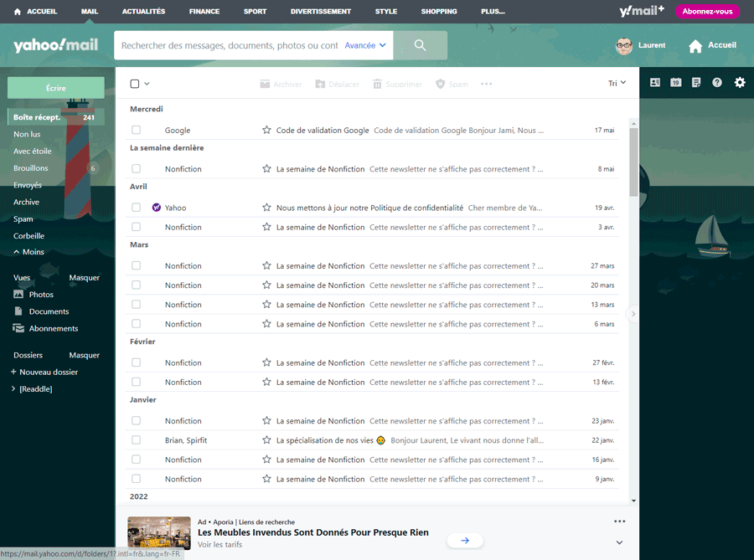Click the Écrire compose button
Image resolution: width=754 pixels, height=560 pixels.
(x=56, y=88)
